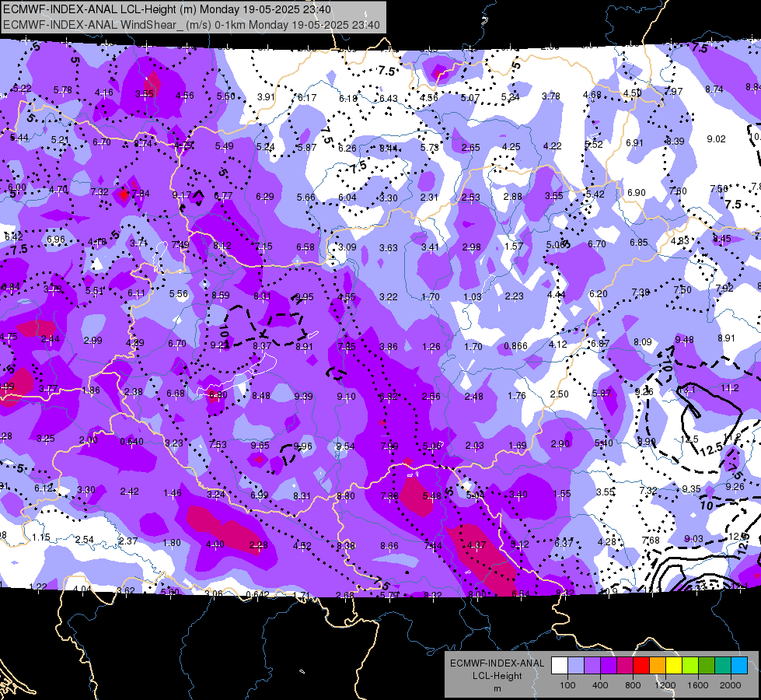This screenshot has height=700, width=761.
Task: Click the lime-green swatch in the legend
Action: click(x=690, y=666)
